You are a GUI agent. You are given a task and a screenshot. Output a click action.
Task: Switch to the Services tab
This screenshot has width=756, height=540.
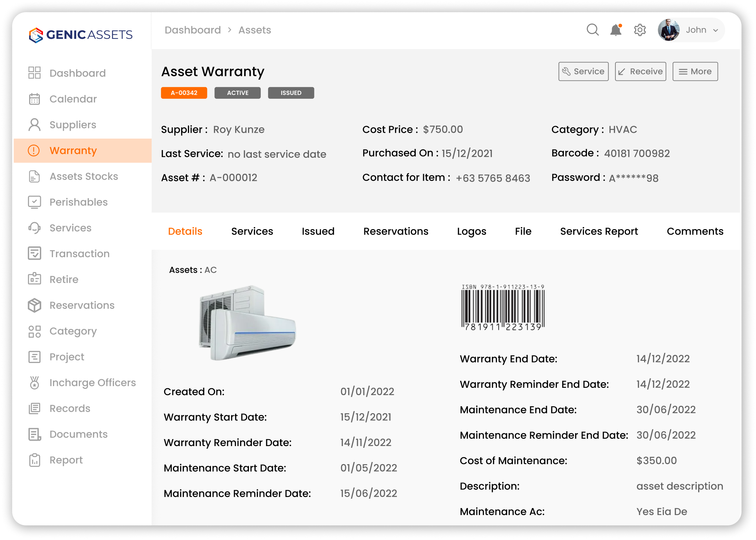click(252, 231)
